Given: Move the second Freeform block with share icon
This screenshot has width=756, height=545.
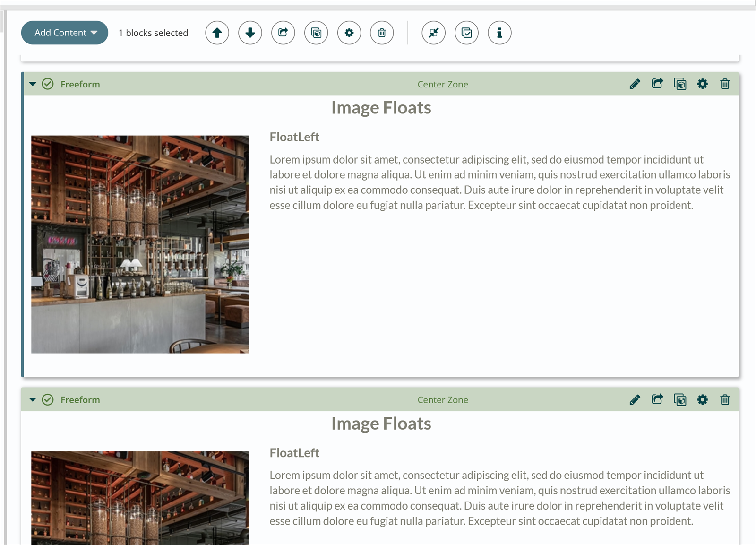Looking at the screenshot, I should 657,399.
